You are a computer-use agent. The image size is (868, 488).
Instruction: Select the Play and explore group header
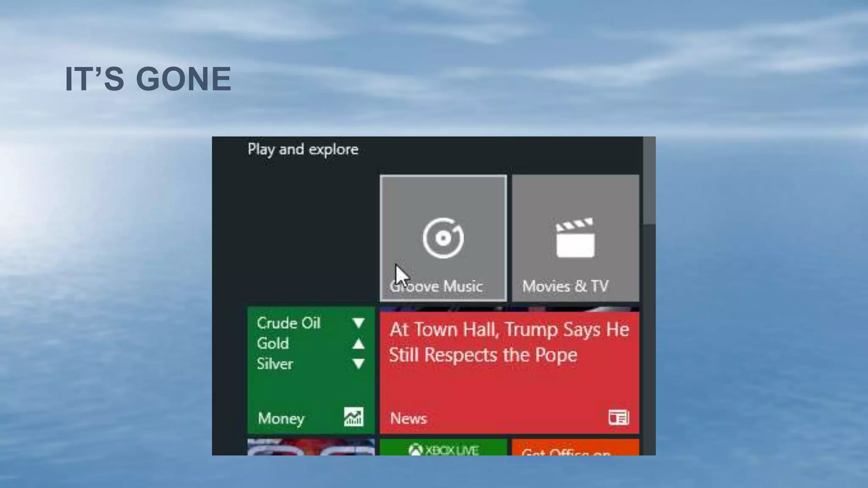(x=303, y=150)
